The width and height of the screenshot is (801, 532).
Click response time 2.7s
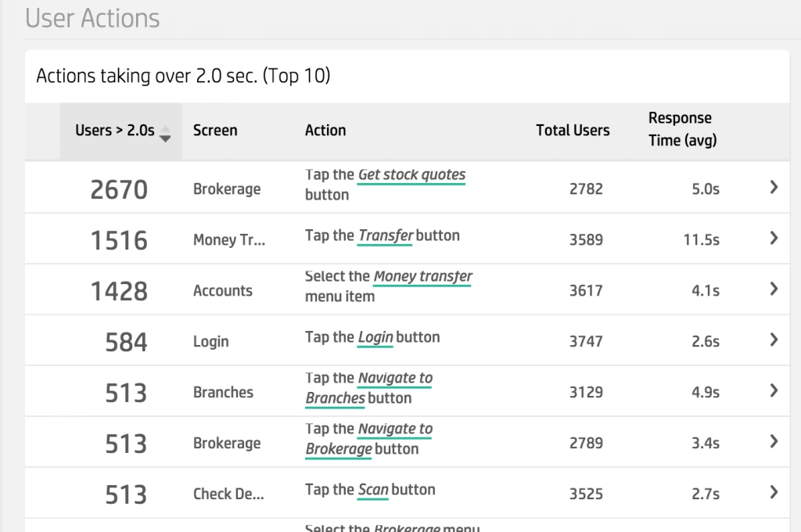[706, 494]
